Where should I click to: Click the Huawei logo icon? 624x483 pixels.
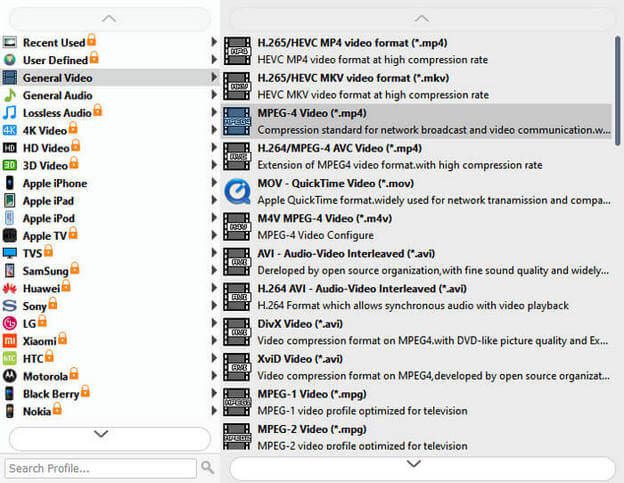[10, 288]
